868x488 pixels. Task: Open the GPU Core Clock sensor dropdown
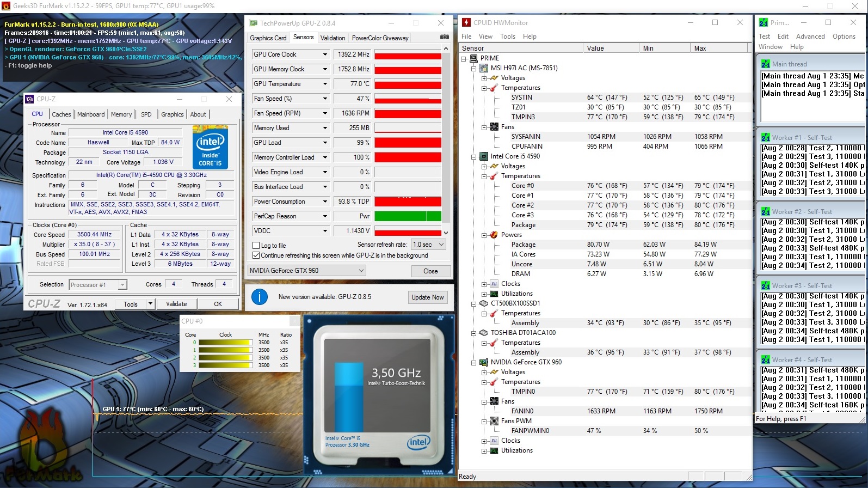point(325,54)
